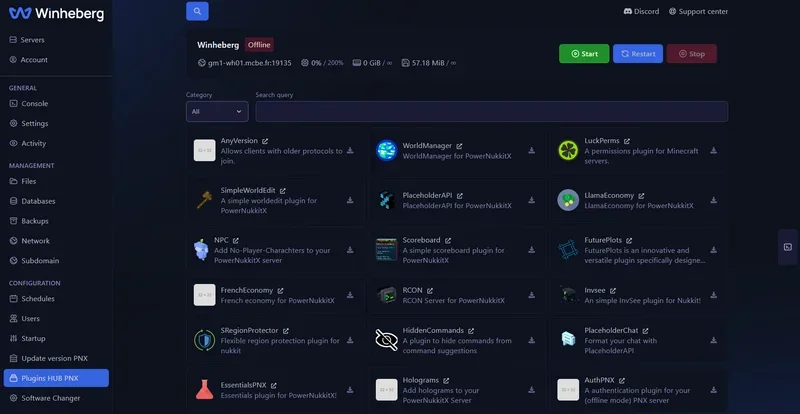The width and height of the screenshot is (800, 414).
Task: Download the AnyVersion plugin
Action: coord(350,151)
